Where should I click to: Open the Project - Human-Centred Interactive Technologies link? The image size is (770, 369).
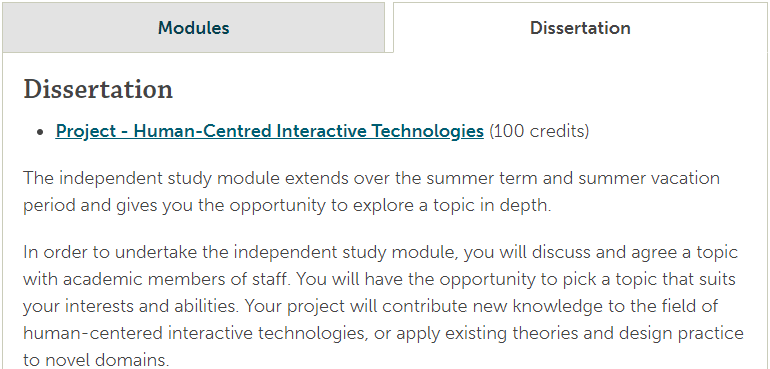coord(269,131)
